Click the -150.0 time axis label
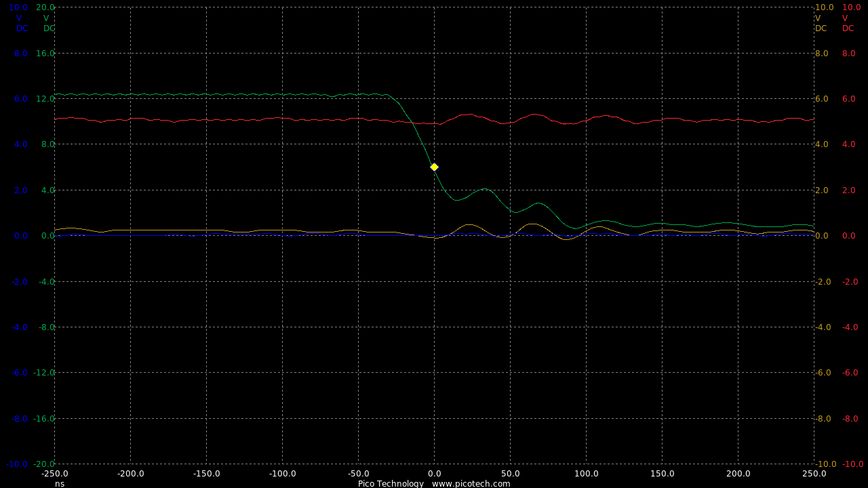 (x=206, y=474)
